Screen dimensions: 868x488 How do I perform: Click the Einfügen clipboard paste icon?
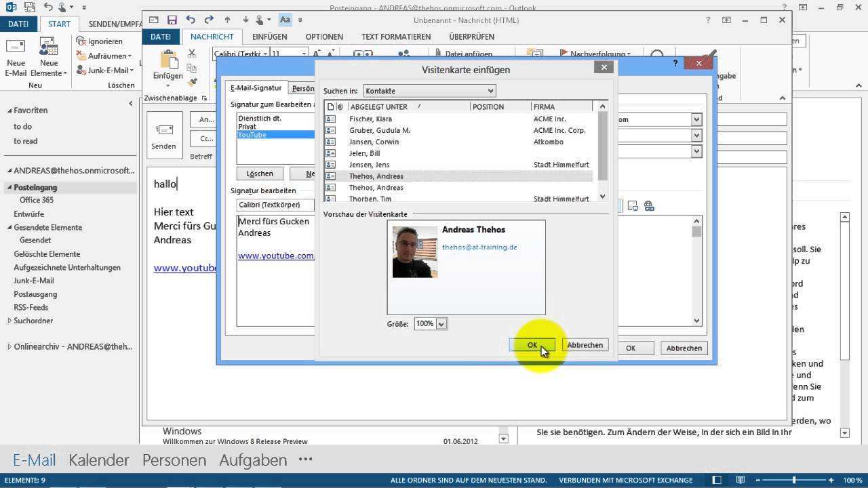(x=167, y=62)
